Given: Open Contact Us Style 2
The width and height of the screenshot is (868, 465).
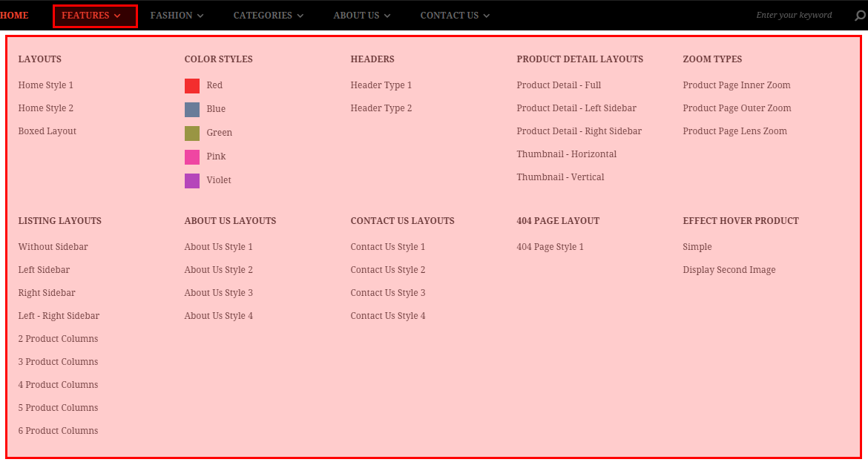Looking at the screenshot, I should point(388,270).
